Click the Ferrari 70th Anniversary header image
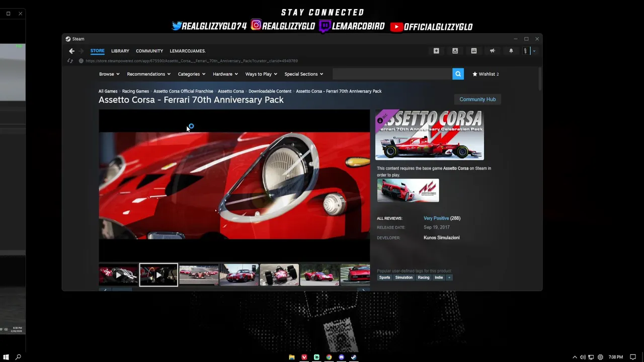 430,135
